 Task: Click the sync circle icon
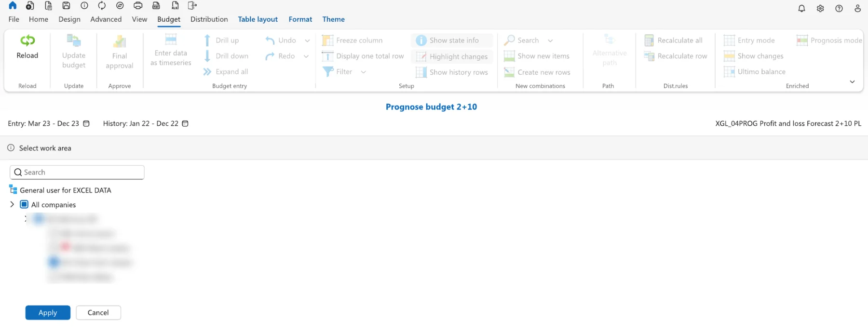[x=120, y=6]
